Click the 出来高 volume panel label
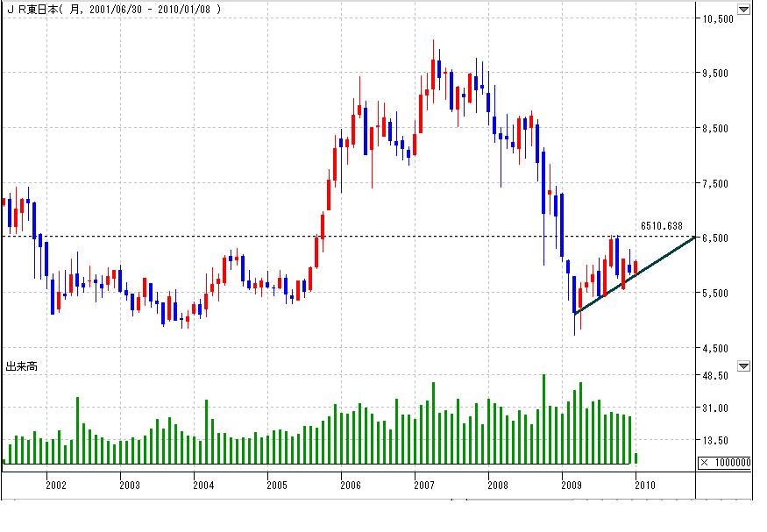Viewport: 767px width, 532px height. 22,366
